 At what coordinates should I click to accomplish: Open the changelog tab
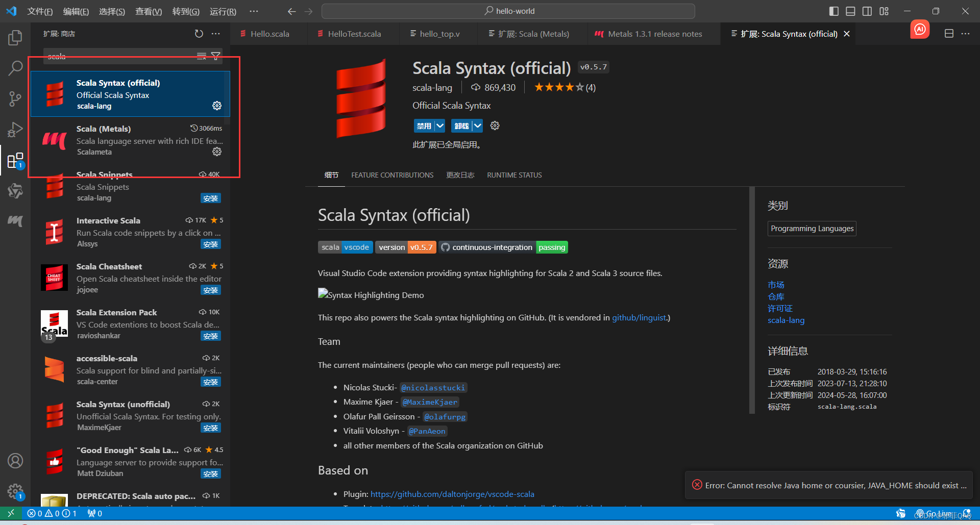(x=460, y=175)
